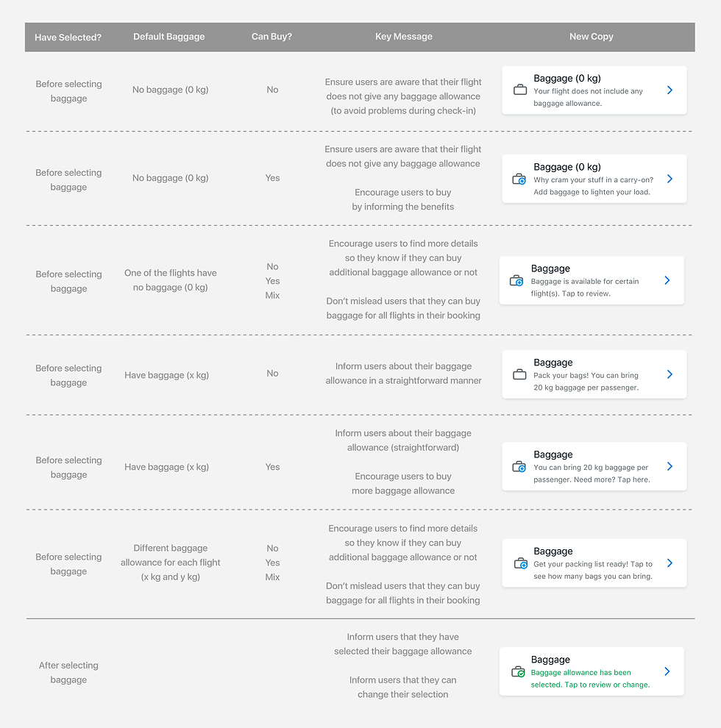Click the green checked baggage icon

[x=518, y=672]
